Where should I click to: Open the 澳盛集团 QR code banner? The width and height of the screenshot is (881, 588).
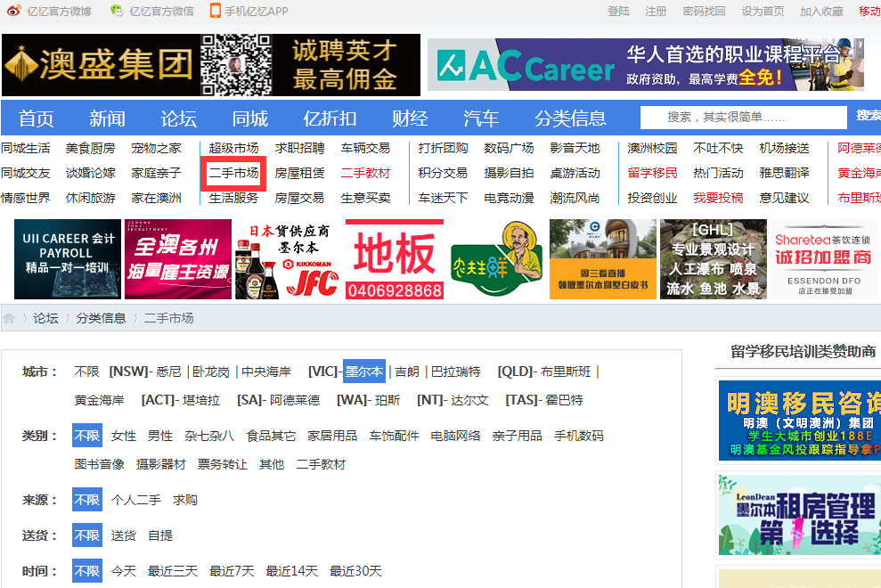[211, 65]
